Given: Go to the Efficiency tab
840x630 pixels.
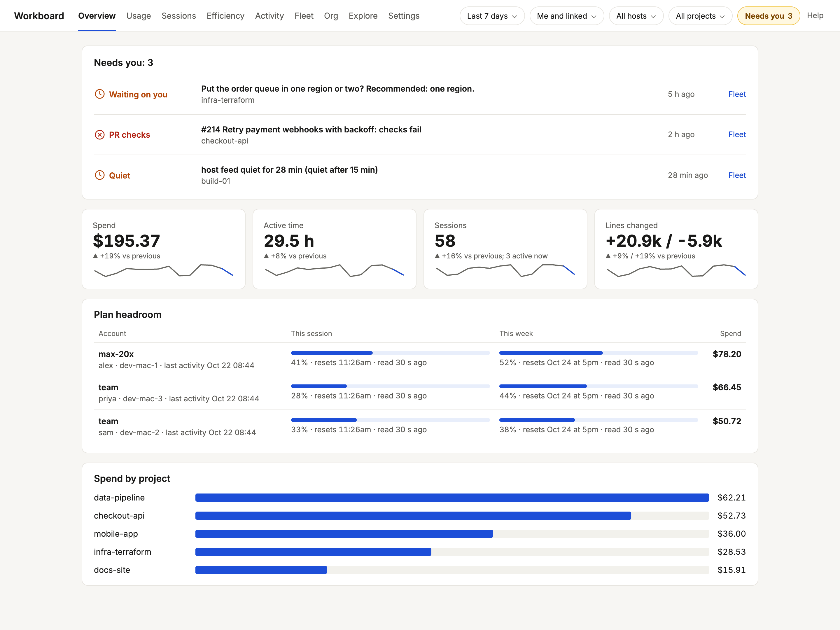Looking at the screenshot, I should point(225,16).
